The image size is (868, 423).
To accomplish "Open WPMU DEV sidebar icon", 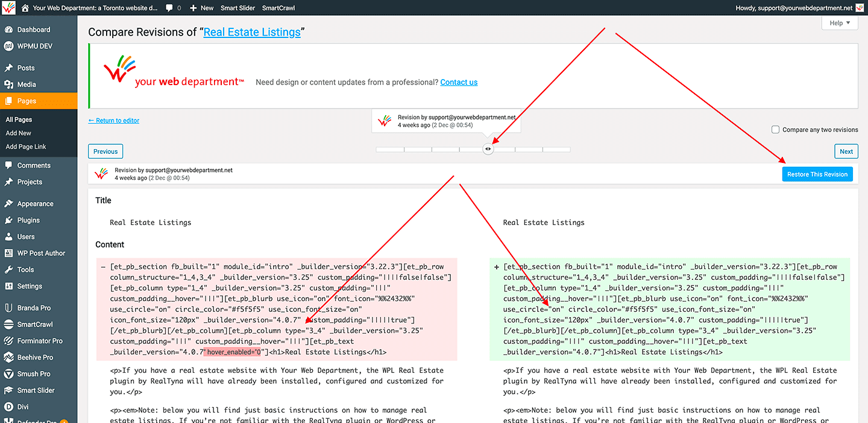I will pos(8,46).
